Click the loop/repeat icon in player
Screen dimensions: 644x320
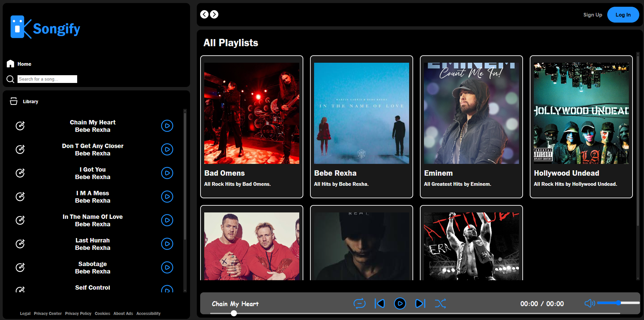[x=359, y=303]
